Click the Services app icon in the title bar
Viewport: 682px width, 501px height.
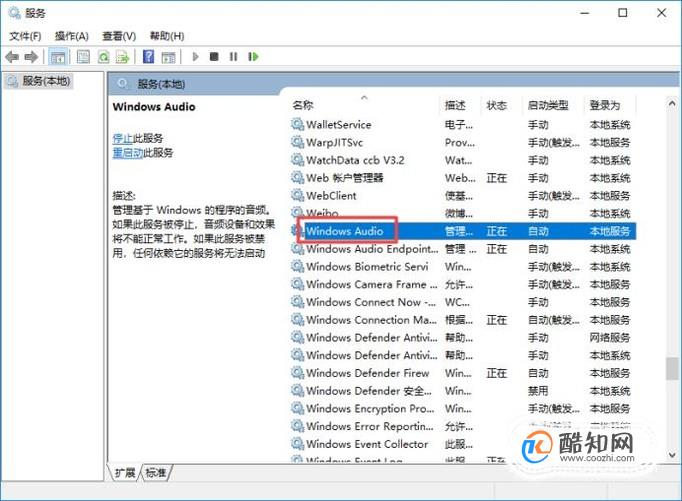(14, 13)
